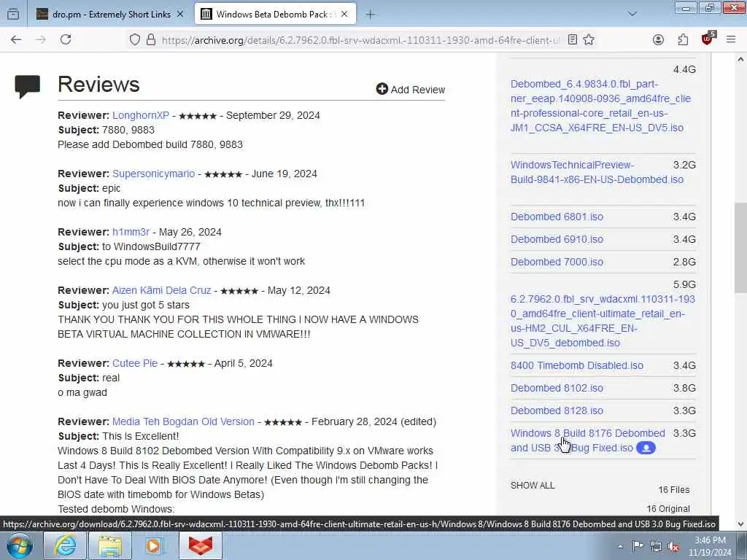
Task: Show hidden tray icons arrow
Action: (620, 546)
